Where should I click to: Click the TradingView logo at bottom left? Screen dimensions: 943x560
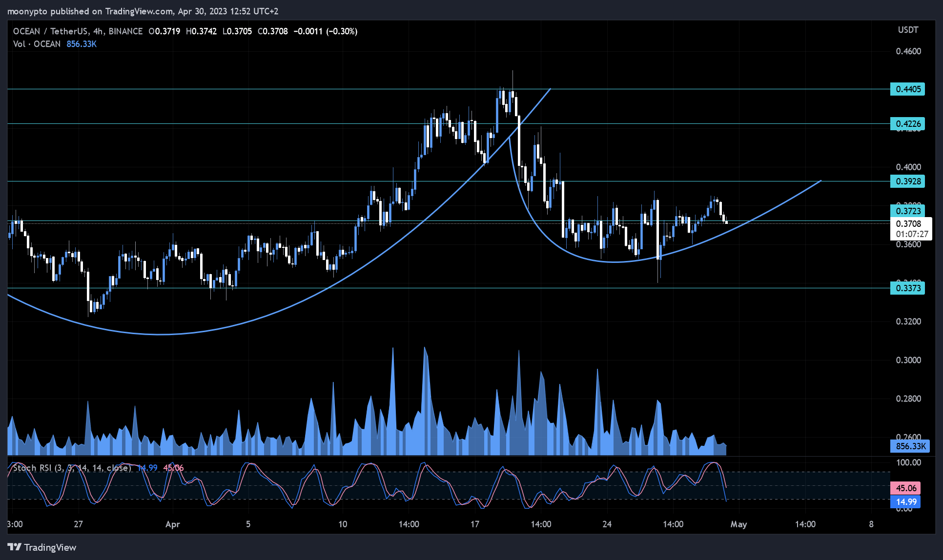(42, 547)
